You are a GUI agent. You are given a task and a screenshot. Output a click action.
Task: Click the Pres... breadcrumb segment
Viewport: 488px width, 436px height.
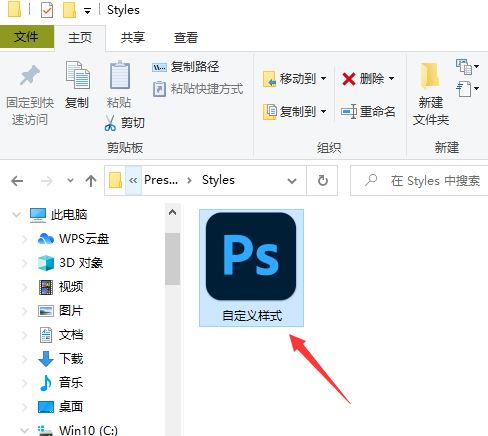[161, 180]
